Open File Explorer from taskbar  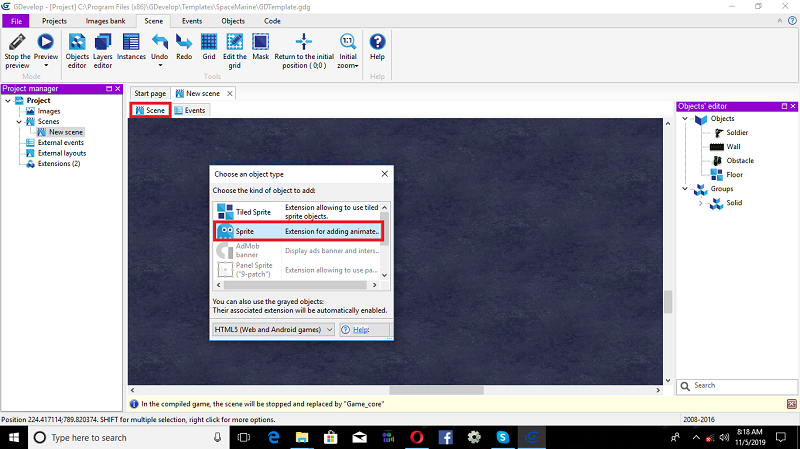coord(302,438)
